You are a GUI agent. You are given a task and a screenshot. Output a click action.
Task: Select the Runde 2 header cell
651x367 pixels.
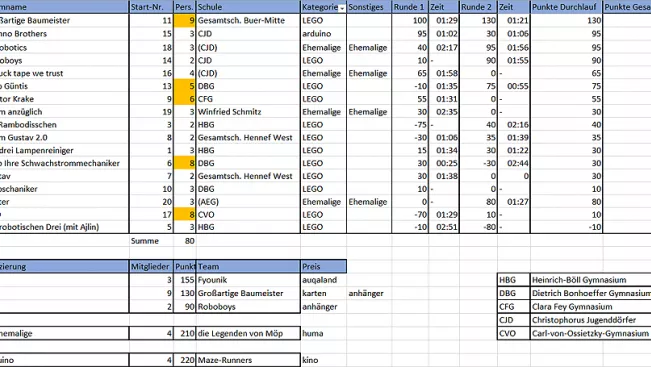tap(478, 7)
